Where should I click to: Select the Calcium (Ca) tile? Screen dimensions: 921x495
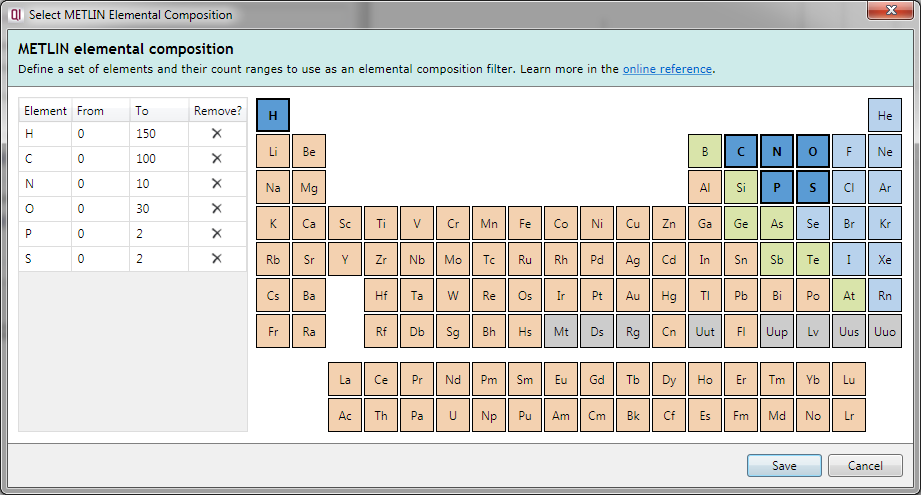click(x=309, y=223)
